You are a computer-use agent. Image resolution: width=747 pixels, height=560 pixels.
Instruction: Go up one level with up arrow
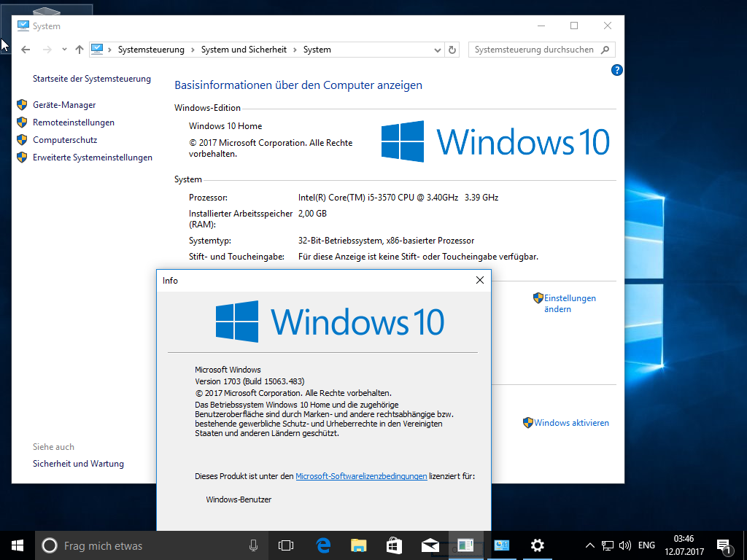tap(80, 50)
